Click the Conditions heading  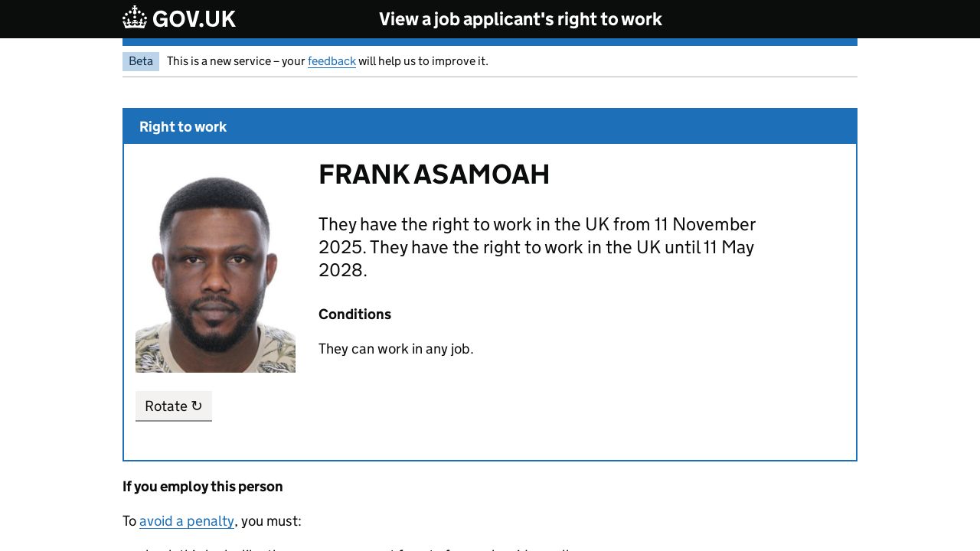point(354,315)
